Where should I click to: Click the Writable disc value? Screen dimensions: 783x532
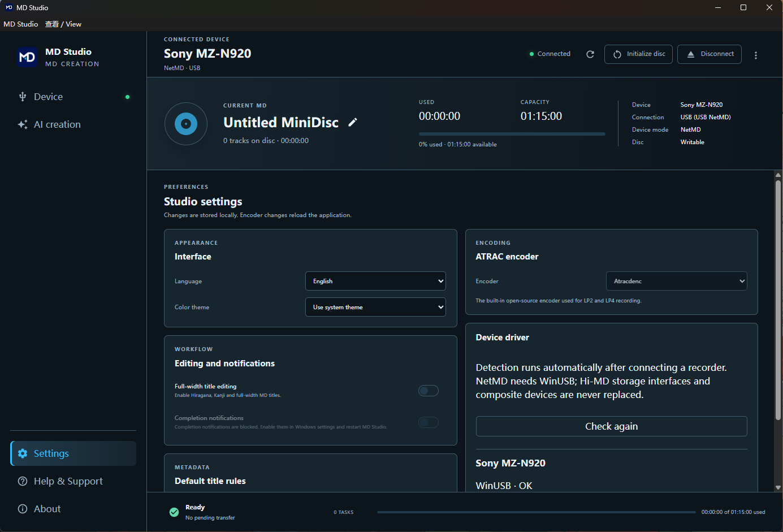pyautogui.click(x=693, y=142)
